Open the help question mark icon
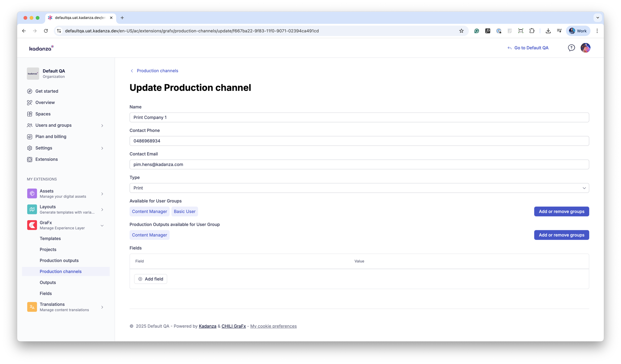621x364 pixels. (x=571, y=48)
